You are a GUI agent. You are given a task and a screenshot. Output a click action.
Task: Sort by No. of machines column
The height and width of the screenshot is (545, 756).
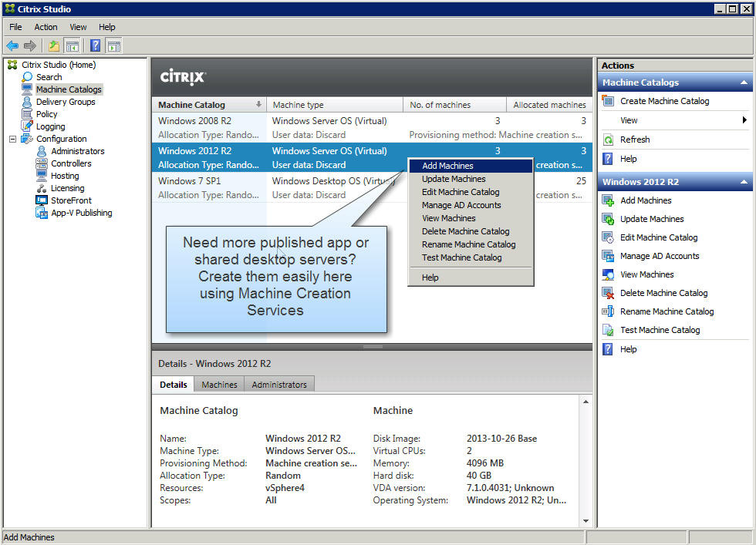pyautogui.click(x=454, y=105)
